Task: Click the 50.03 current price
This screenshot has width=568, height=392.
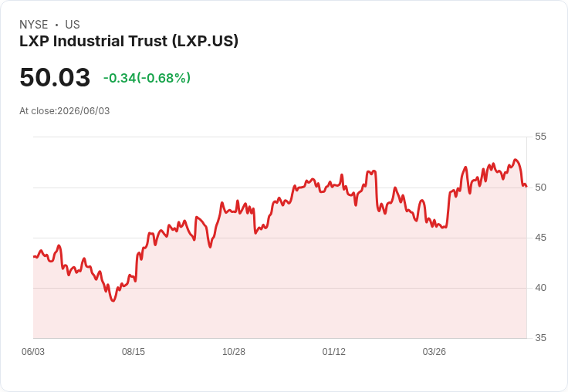Action: (x=55, y=77)
